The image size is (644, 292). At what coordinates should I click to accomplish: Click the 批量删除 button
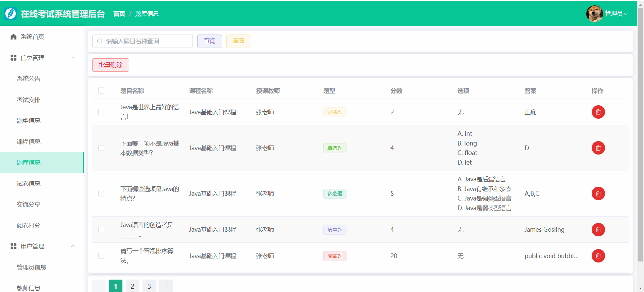pos(111,65)
